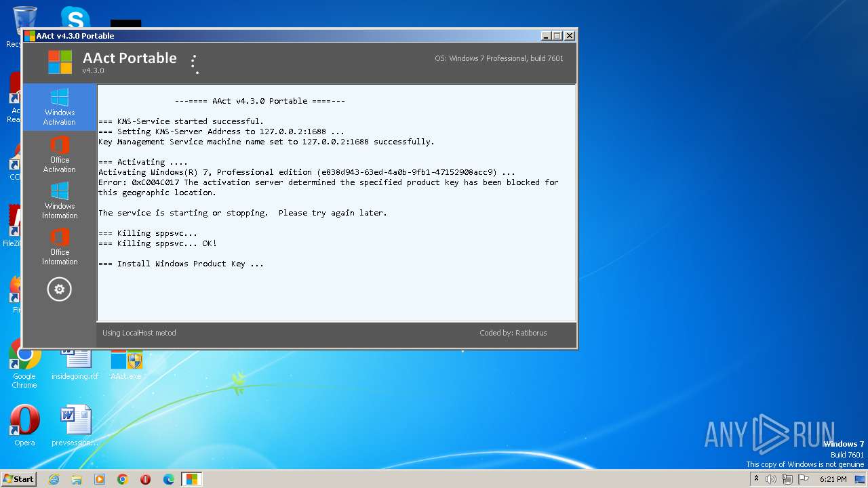Click the 'Coded by: Ratiborus' text

(x=513, y=333)
